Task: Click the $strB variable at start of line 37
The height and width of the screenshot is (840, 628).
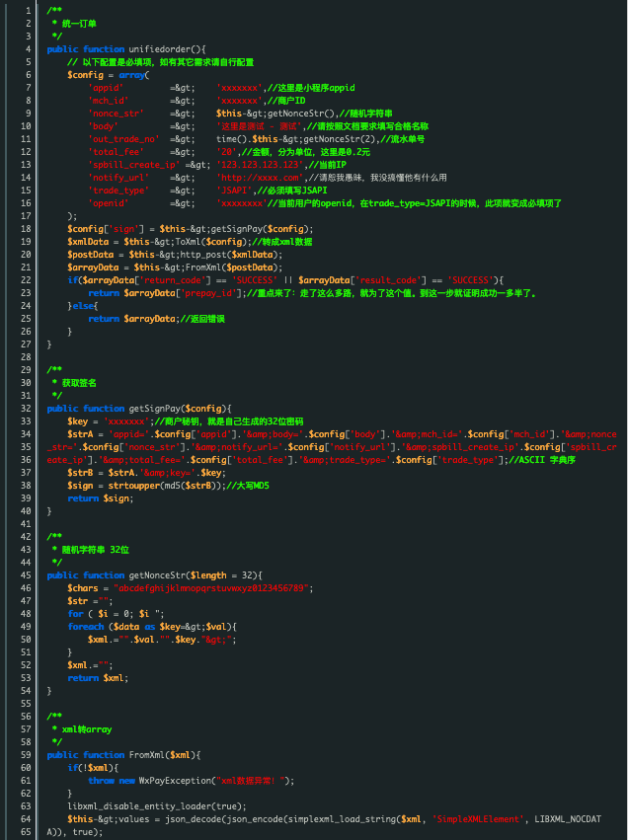Action: pos(80,473)
